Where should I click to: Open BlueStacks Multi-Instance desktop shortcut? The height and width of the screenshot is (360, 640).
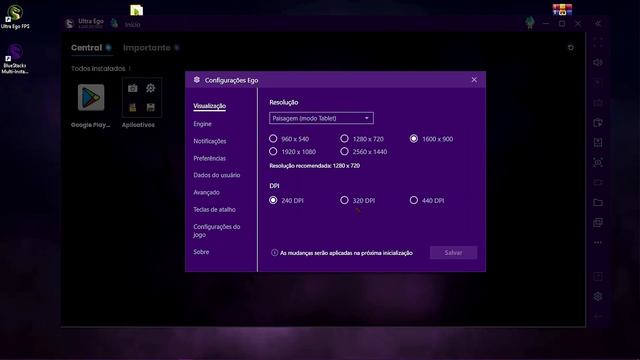(x=15, y=59)
